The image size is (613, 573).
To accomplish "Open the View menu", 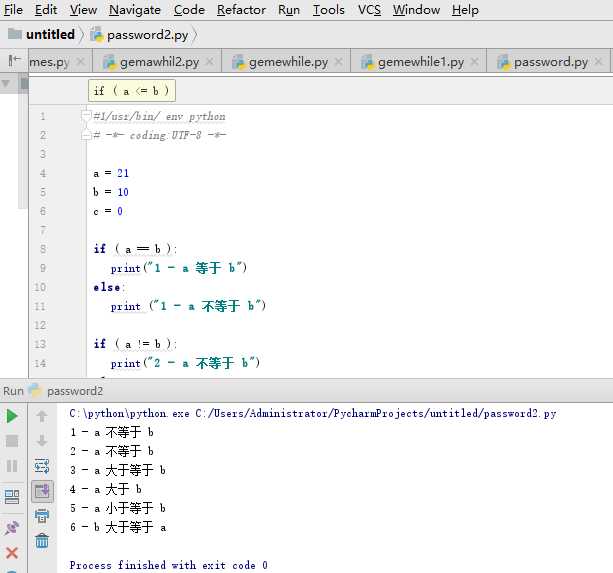I will click(83, 9).
